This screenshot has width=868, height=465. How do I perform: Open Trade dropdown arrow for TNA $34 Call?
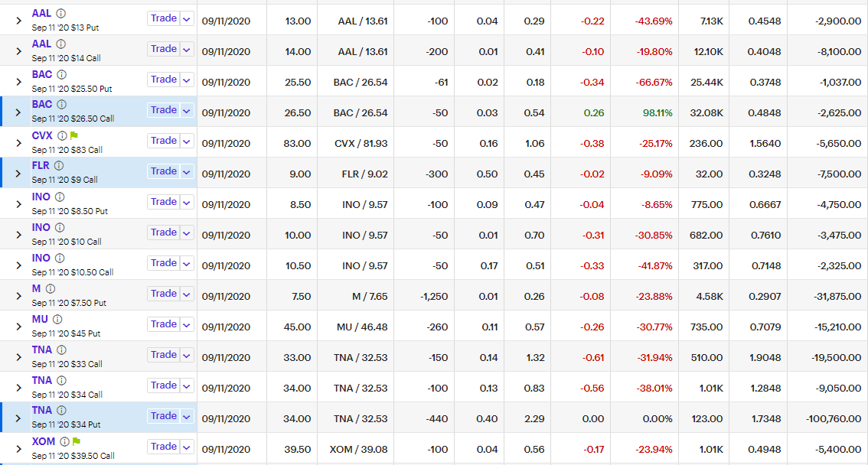point(187,385)
